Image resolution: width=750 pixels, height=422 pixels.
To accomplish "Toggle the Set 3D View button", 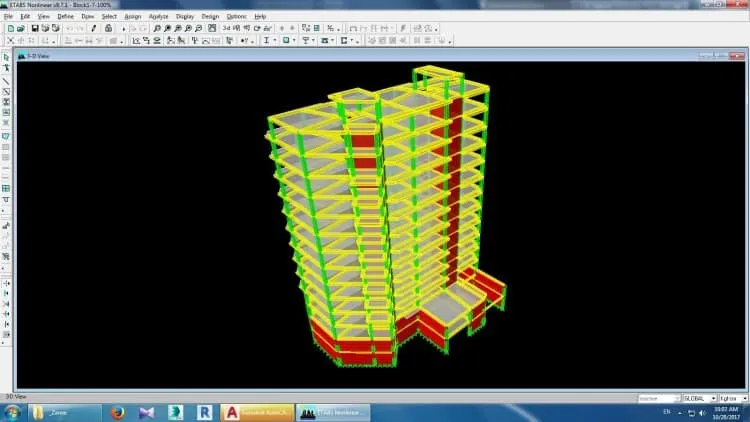I will point(226,29).
